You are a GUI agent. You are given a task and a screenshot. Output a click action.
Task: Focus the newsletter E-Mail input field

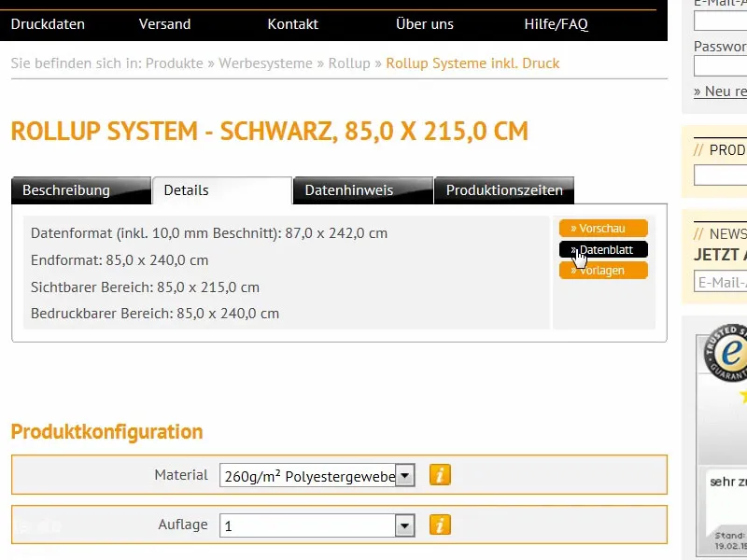click(720, 282)
